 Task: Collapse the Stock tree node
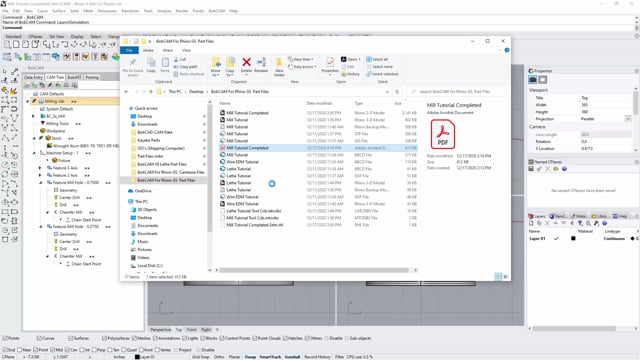(x=34, y=138)
